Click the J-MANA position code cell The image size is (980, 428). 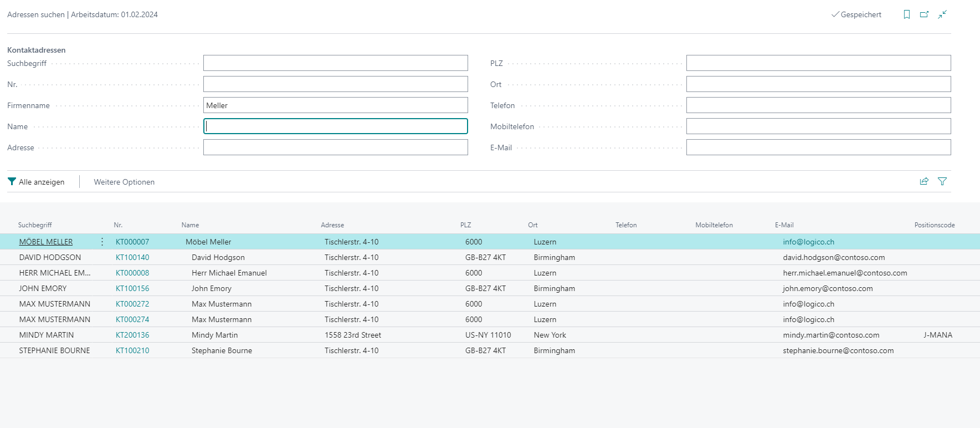click(x=938, y=335)
